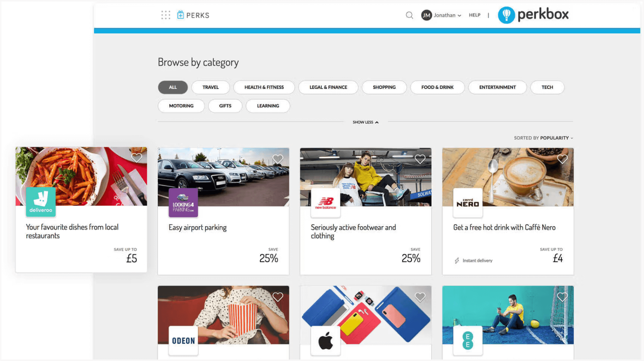Click the PERKS header text
This screenshot has height=361, width=644.
tap(198, 15)
